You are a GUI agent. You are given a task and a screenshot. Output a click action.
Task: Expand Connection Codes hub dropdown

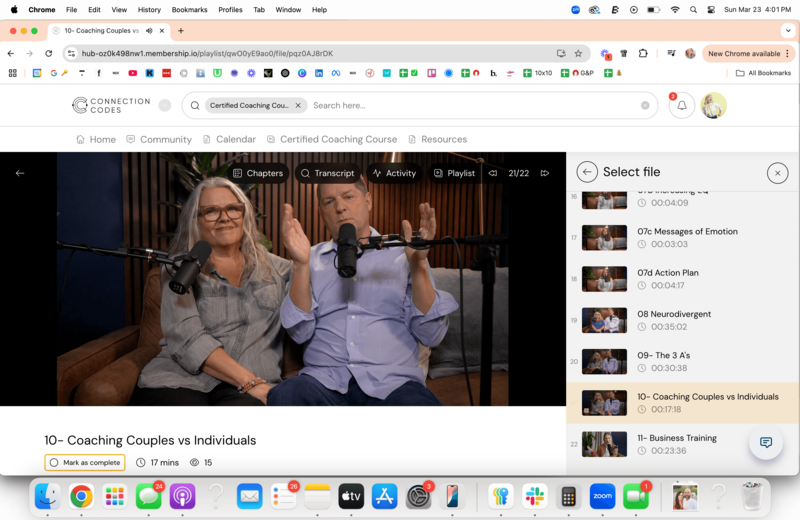[164, 105]
